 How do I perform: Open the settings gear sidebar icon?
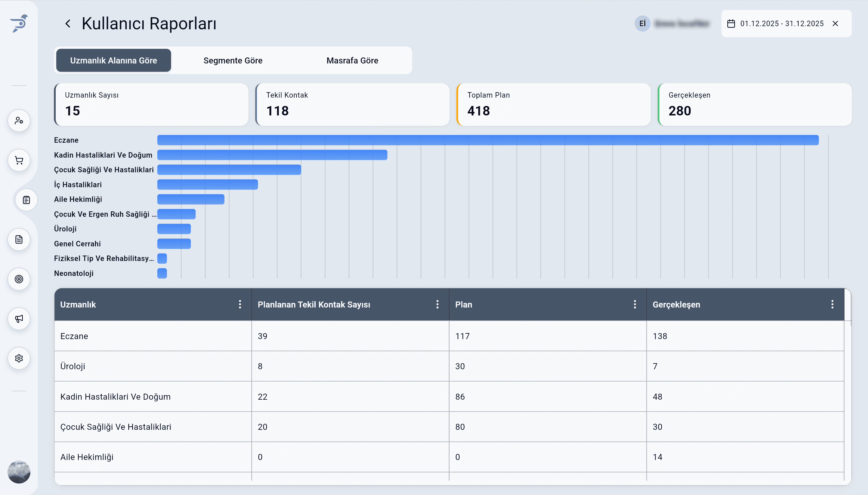click(19, 358)
